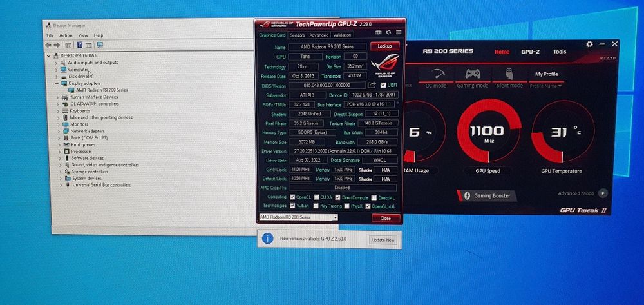
Task: Toggle the OpenCL checkbox
Action: tap(292, 198)
